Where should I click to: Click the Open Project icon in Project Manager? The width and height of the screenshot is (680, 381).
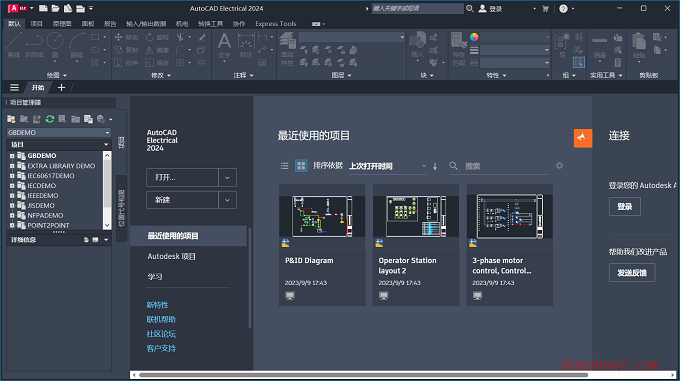[11, 119]
